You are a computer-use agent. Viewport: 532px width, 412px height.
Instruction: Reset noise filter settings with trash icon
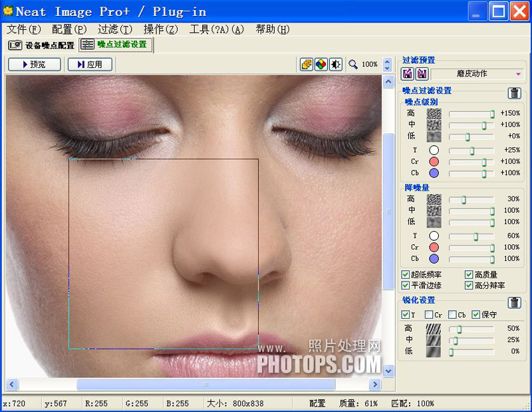pyautogui.click(x=514, y=93)
